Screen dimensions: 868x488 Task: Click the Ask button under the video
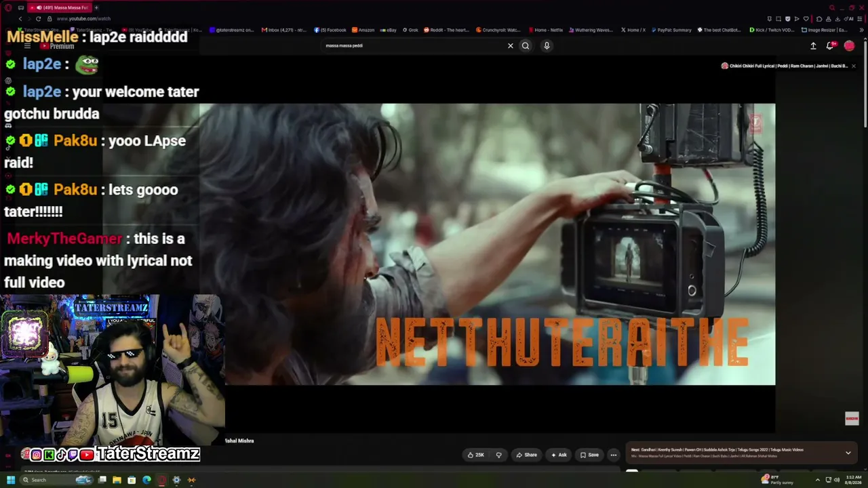click(x=559, y=455)
